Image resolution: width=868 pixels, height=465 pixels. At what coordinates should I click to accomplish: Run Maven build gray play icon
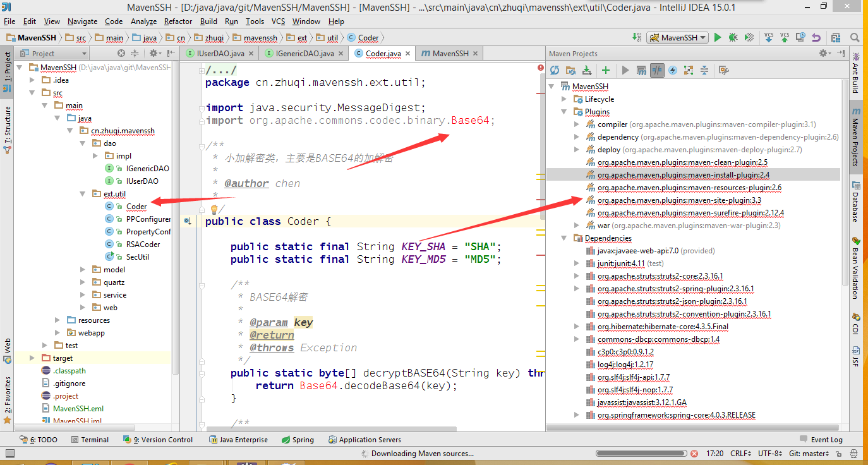click(625, 70)
